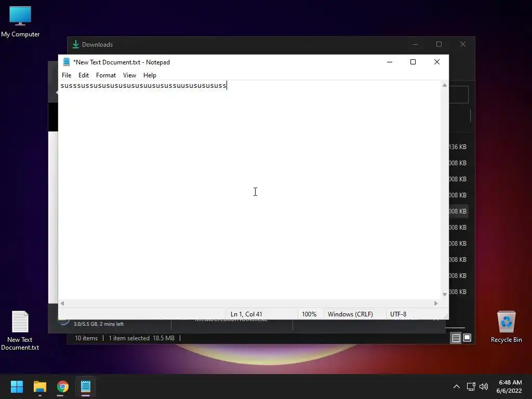Open the Windows Start menu
Viewport: 532px width, 399px height.
coord(17,387)
